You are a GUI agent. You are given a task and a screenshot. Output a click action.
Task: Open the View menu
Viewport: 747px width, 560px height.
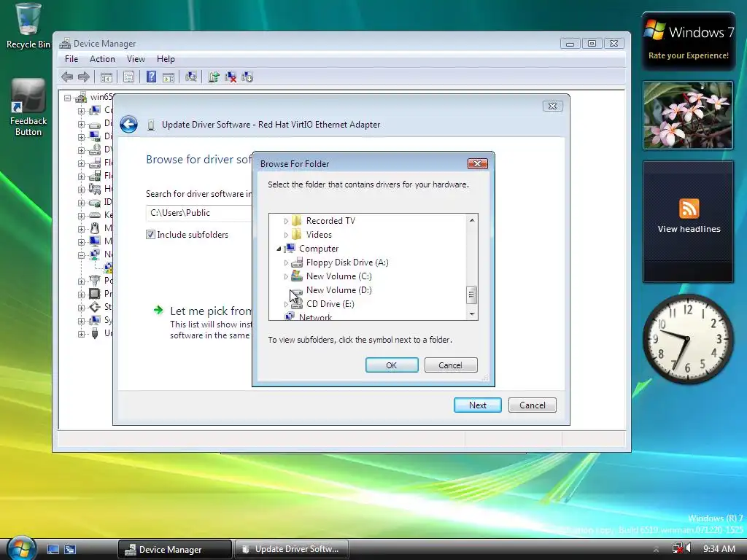pyautogui.click(x=136, y=59)
